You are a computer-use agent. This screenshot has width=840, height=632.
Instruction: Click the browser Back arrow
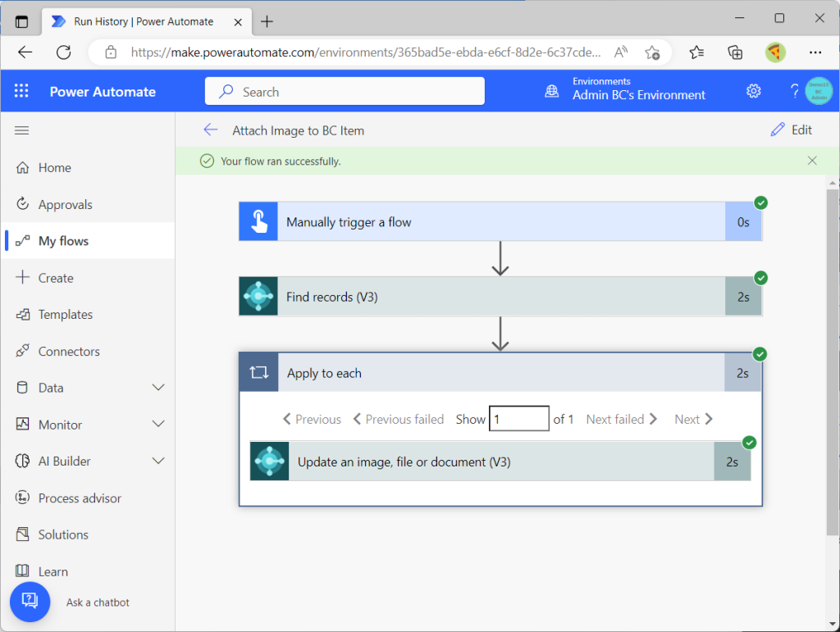click(25, 52)
